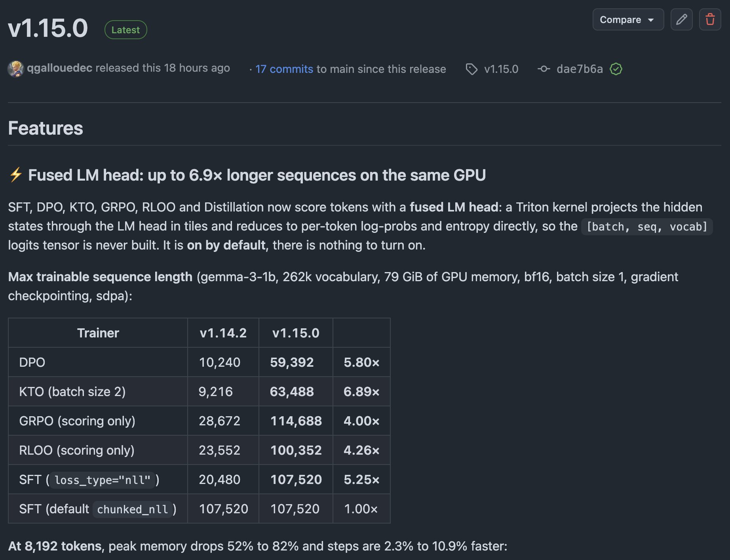Viewport: 730px width, 560px height.
Task: Click the 114,688 table cell
Action: point(296,421)
